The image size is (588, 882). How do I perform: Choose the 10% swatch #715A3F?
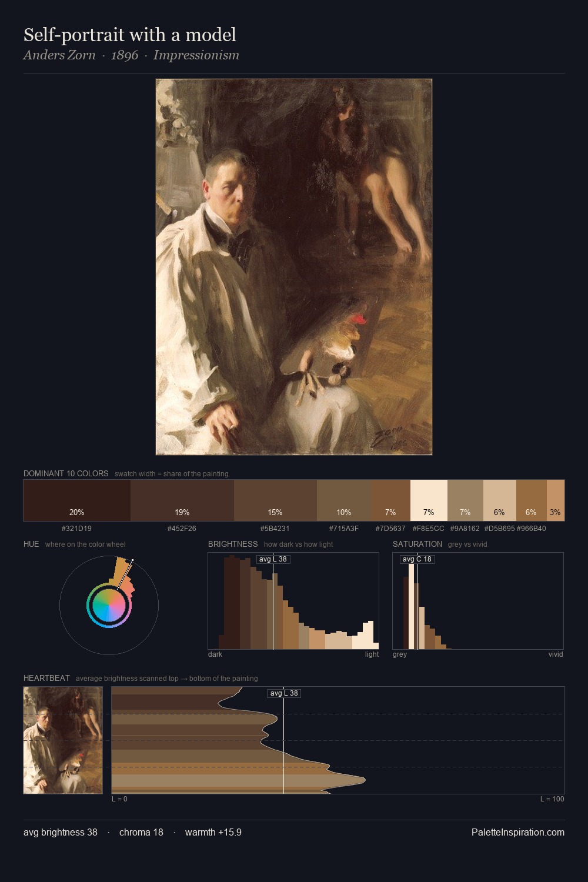click(x=344, y=500)
